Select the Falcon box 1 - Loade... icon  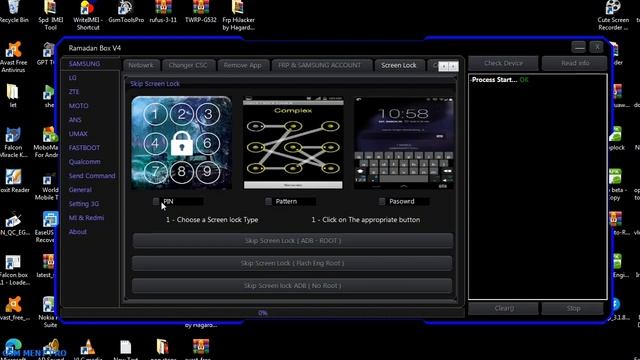click(13, 270)
